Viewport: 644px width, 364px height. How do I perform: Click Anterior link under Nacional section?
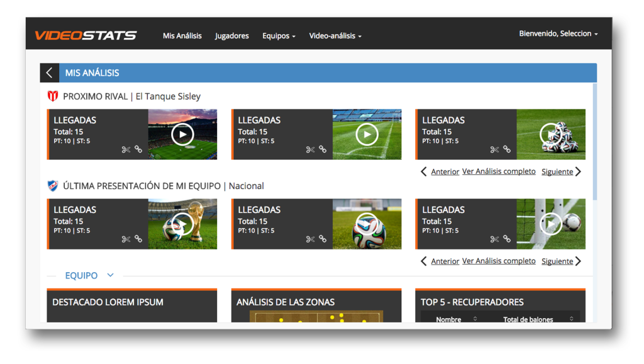click(x=445, y=261)
